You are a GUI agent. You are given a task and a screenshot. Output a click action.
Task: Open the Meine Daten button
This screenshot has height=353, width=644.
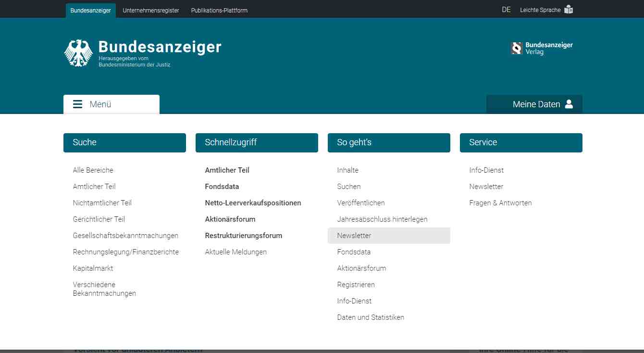tap(534, 104)
